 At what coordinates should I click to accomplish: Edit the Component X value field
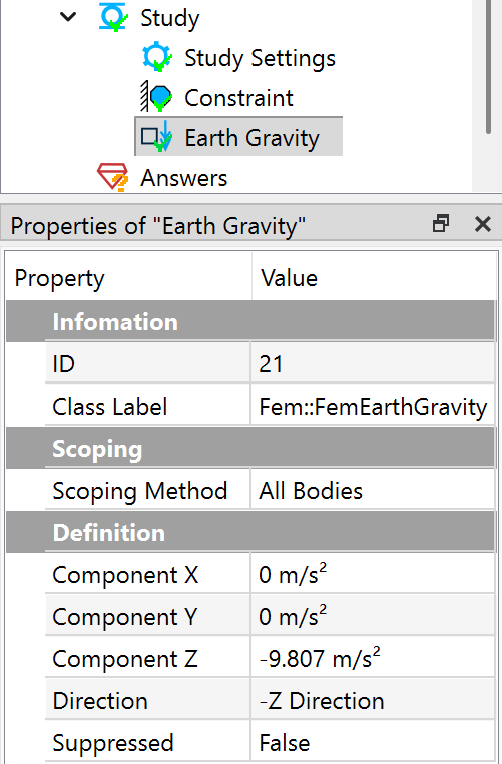coord(372,574)
